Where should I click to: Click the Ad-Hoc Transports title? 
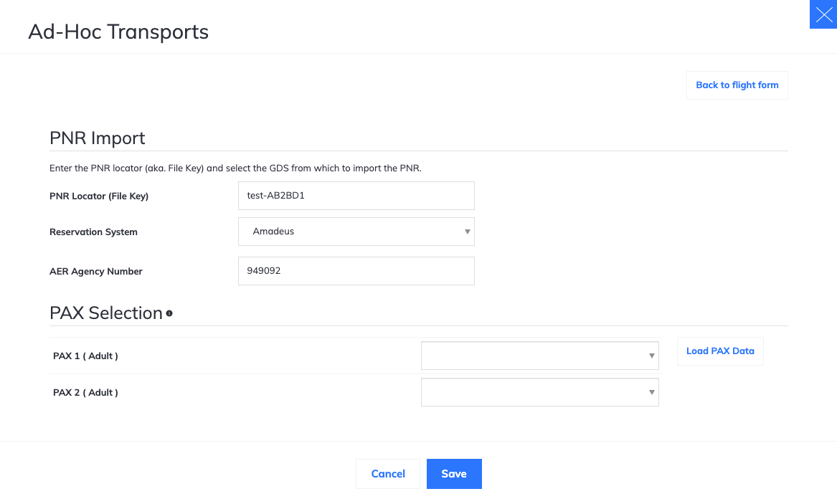coord(118,32)
